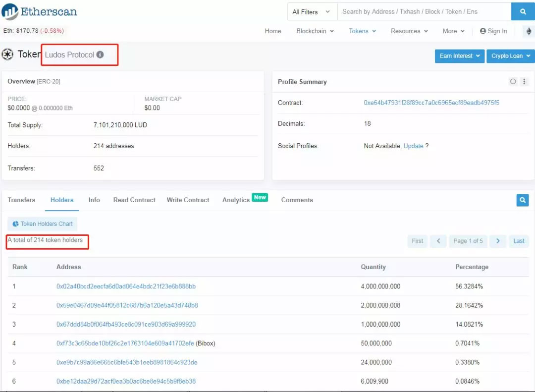Expand the Blockchain menu
Image resolution: width=535 pixels, height=392 pixels.
click(315, 31)
